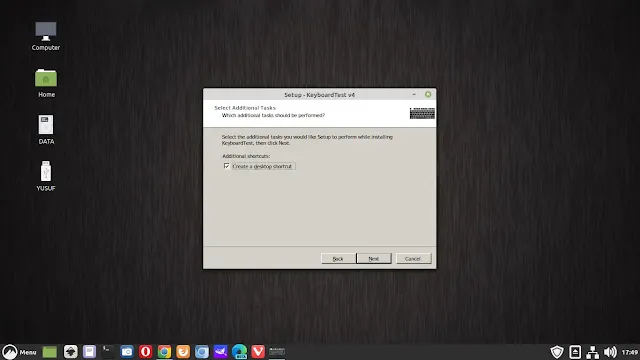This screenshot has width=640, height=360.
Task: Click the Next button in Setup
Action: [373, 259]
